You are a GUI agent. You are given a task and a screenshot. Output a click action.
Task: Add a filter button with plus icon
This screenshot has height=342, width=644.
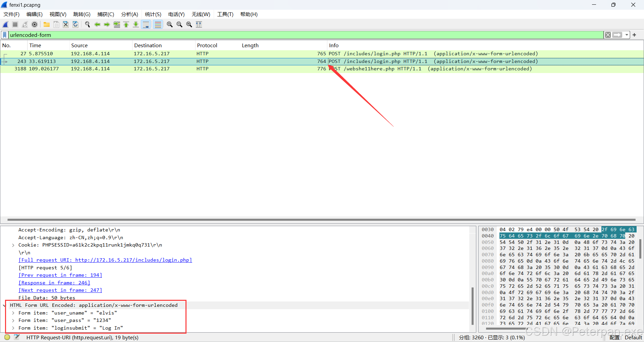(x=634, y=35)
